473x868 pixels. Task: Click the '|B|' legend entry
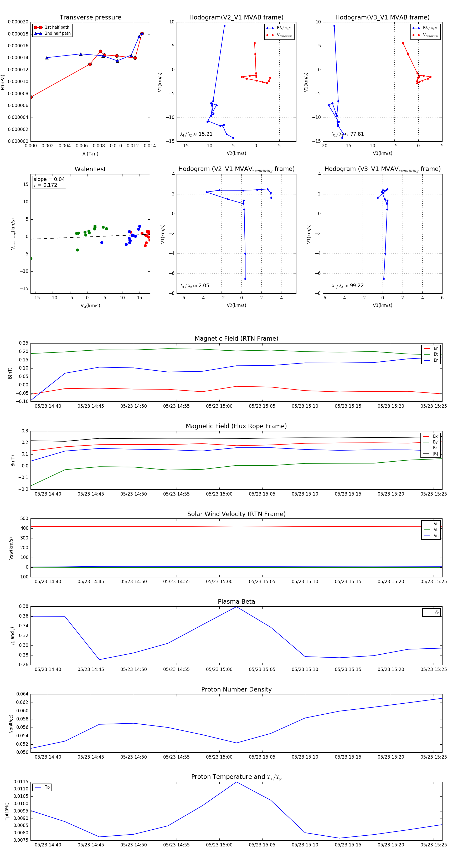click(x=431, y=454)
